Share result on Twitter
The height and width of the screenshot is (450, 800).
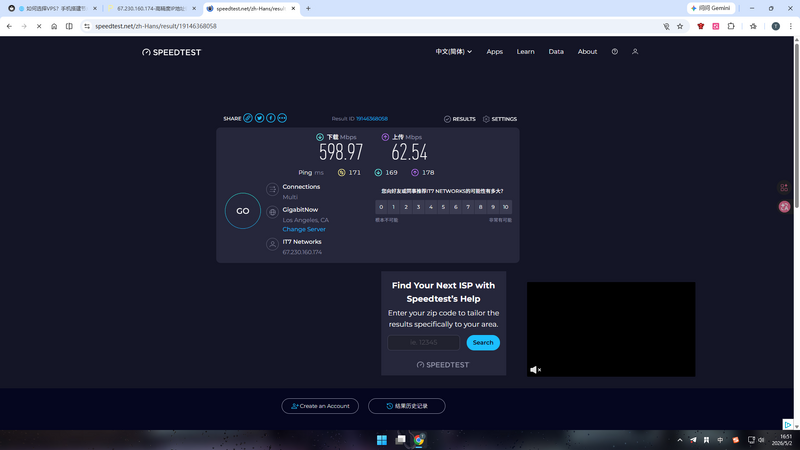coord(259,118)
